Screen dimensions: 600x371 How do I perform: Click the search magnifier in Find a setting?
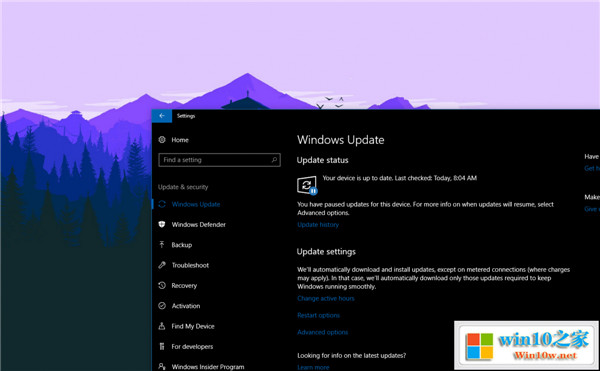click(274, 160)
